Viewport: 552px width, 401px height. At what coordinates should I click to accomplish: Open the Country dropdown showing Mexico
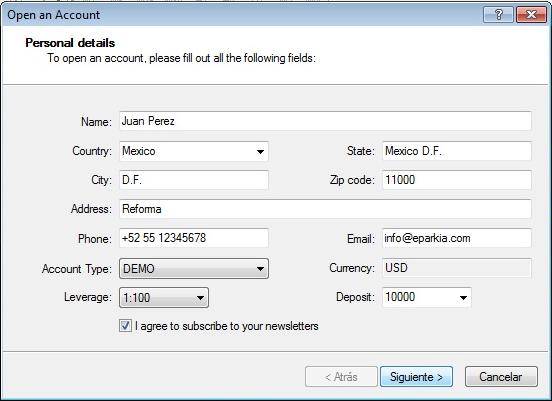point(194,151)
